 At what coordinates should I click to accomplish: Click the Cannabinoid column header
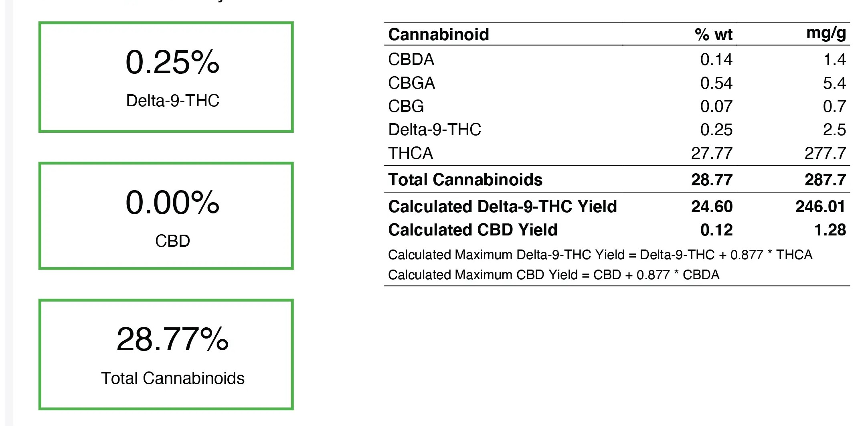pyautogui.click(x=439, y=34)
